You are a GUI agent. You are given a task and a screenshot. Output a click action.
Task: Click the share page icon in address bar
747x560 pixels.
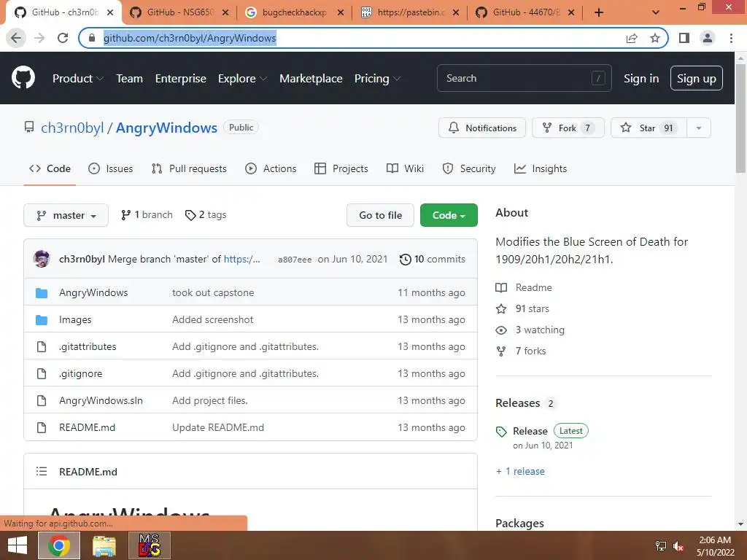pos(632,38)
